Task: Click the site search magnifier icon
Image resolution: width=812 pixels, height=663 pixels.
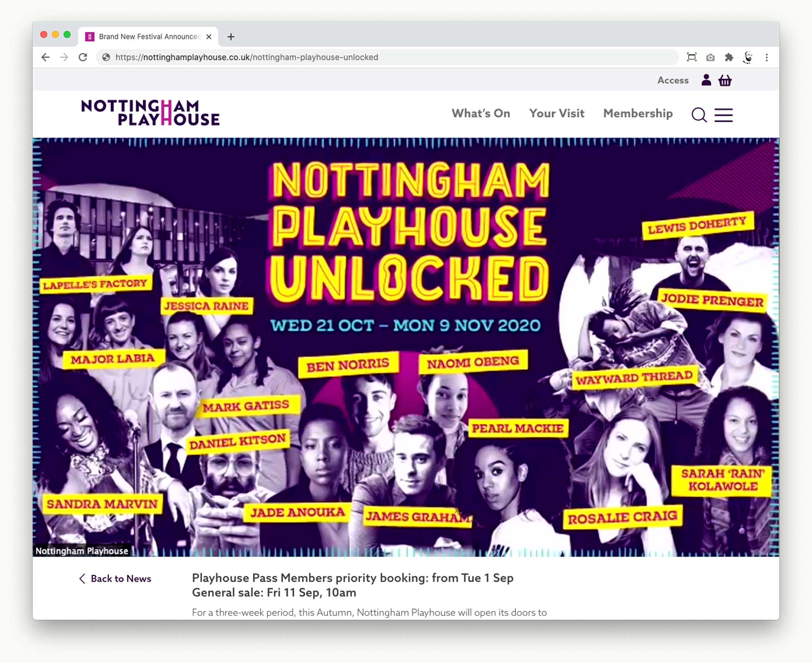Action: [699, 115]
